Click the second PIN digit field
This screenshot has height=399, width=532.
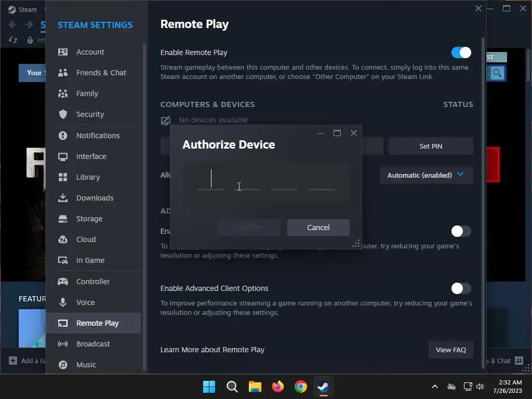click(x=248, y=180)
